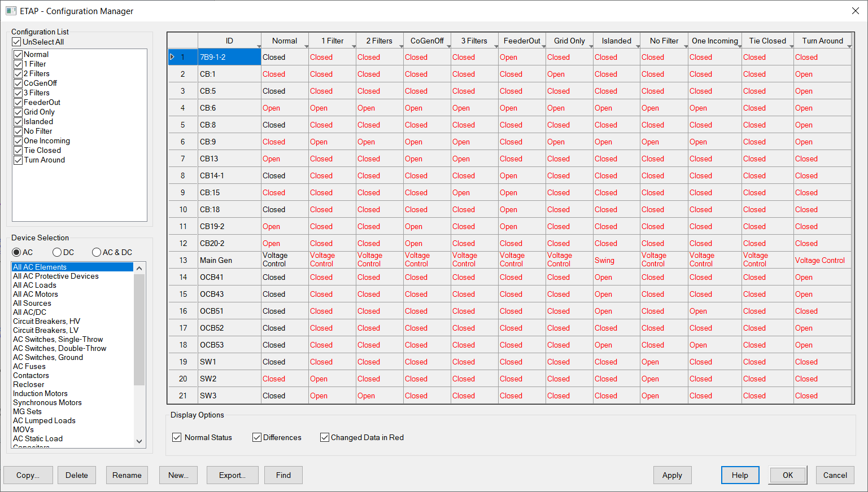Select Circuit Breakers, HV in Device Selection
Screen dimensions: 868x492
click(46, 321)
